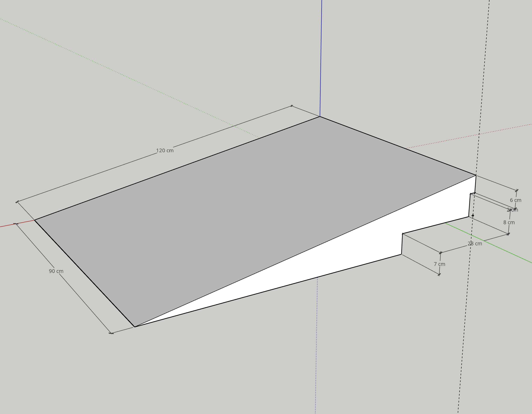Select the 120 cm dimension label
This screenshot has height=414, width=532.
tap(165, 151)
